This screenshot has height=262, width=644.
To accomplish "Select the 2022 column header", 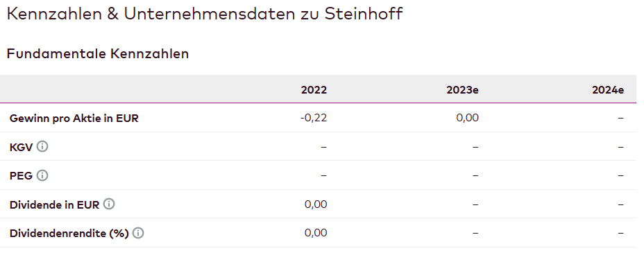I will 314,90.
